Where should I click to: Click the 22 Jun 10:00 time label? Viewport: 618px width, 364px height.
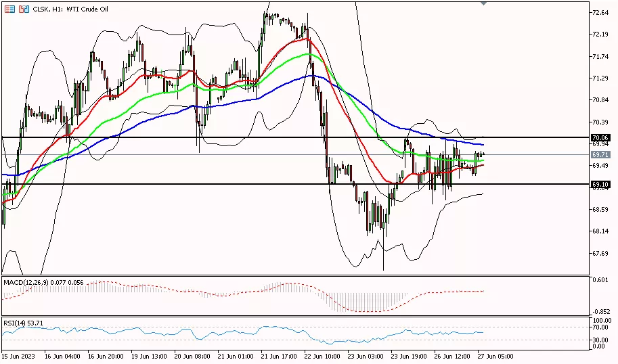click(x=322, y=355)
